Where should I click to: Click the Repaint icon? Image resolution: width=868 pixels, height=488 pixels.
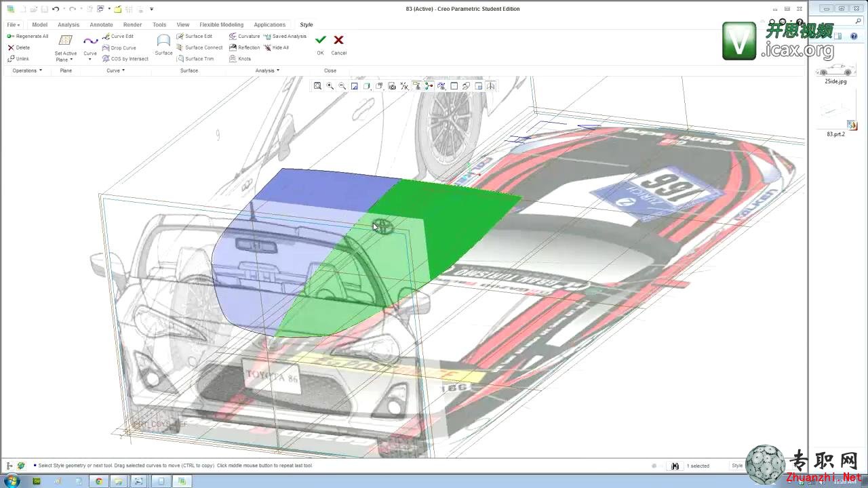(x=354, y=86)
